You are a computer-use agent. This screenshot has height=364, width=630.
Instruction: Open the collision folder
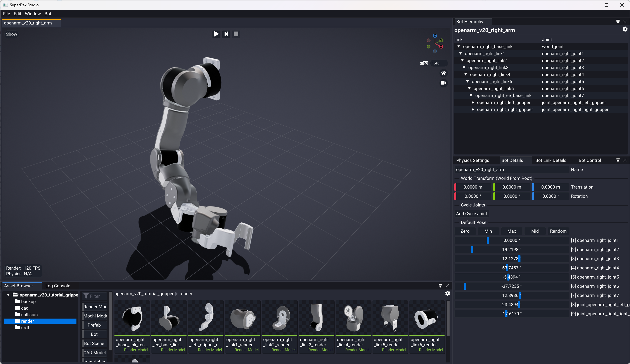pyautogui.click(x=26, y=314)
